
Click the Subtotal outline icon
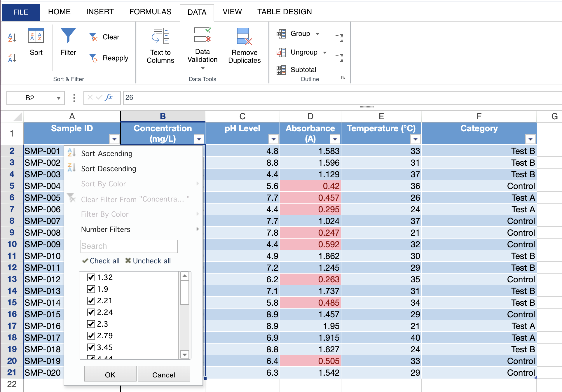(281, 70)
